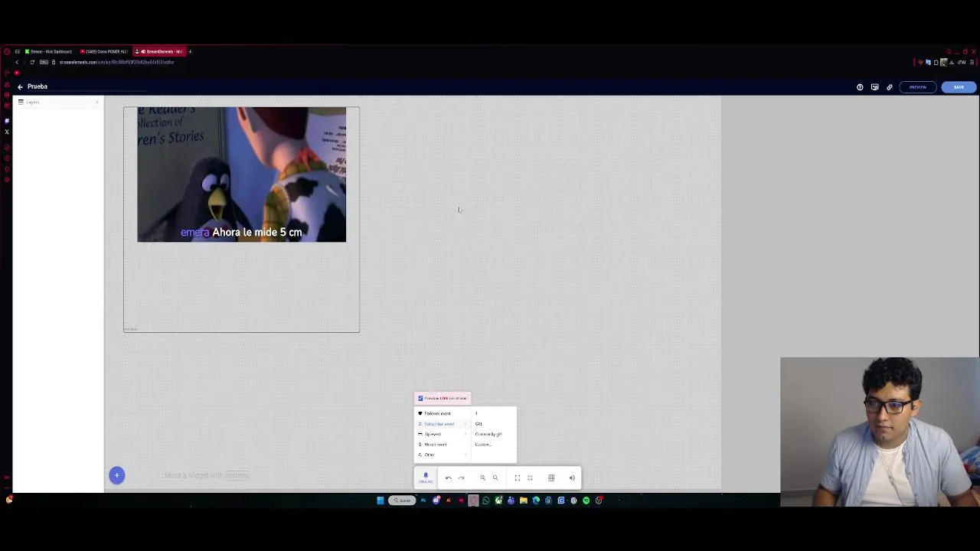Open the browser easy setup menu icon
The height and width of the screenshot is (551, 980).
972,62
